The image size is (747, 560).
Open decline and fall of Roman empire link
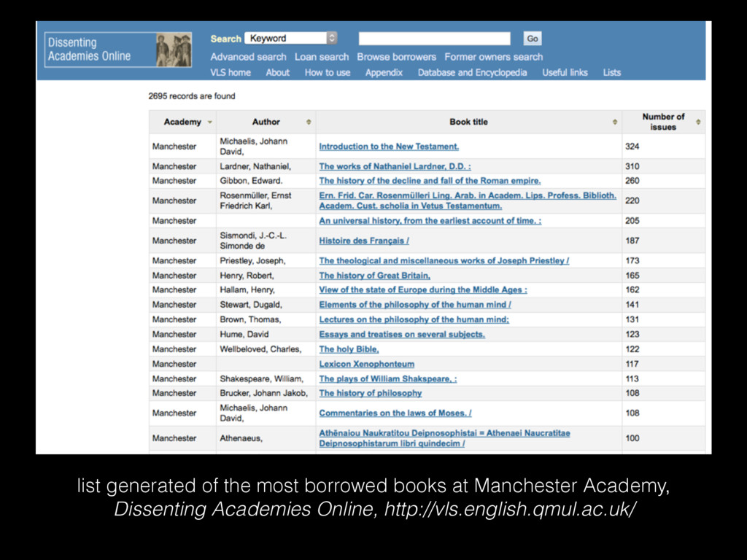click(430, 181)
